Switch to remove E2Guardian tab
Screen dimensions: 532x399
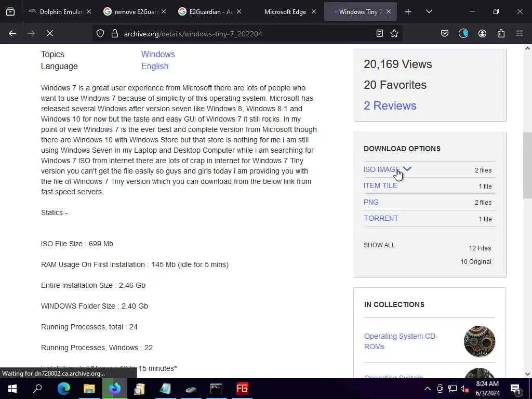136,11
